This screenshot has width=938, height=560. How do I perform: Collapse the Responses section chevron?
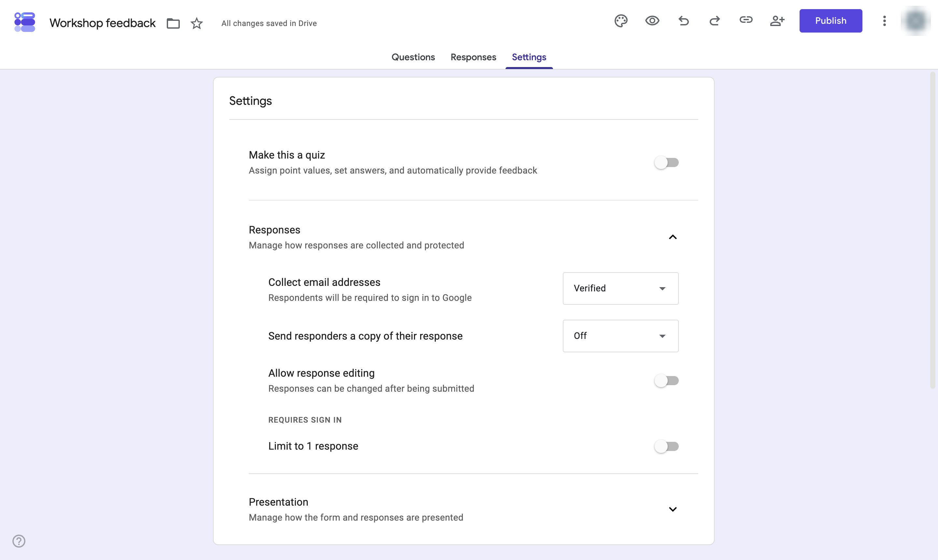click(673, 237)
